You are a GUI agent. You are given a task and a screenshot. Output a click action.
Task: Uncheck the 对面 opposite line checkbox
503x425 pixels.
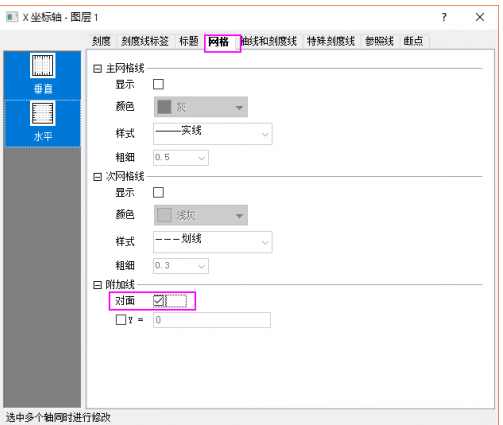[159, 301]
